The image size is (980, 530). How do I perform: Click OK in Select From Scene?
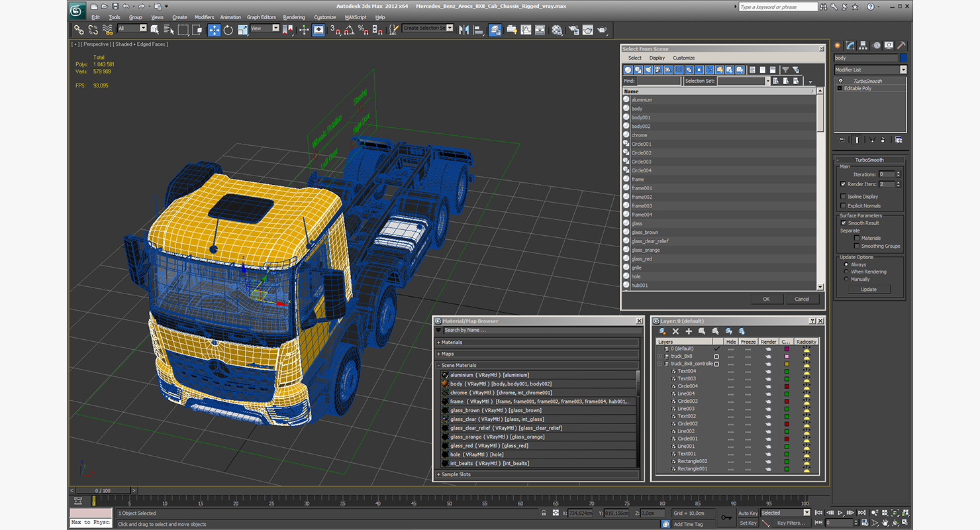point(766,299)
